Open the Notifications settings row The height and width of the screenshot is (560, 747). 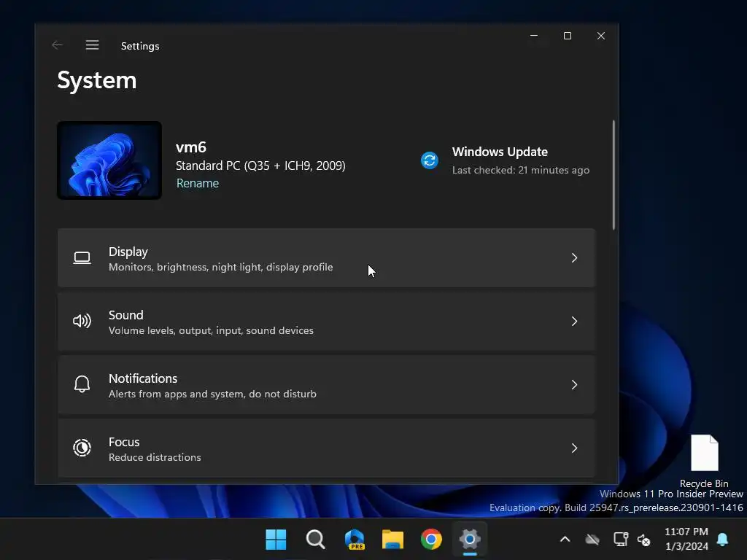[326, 385]
